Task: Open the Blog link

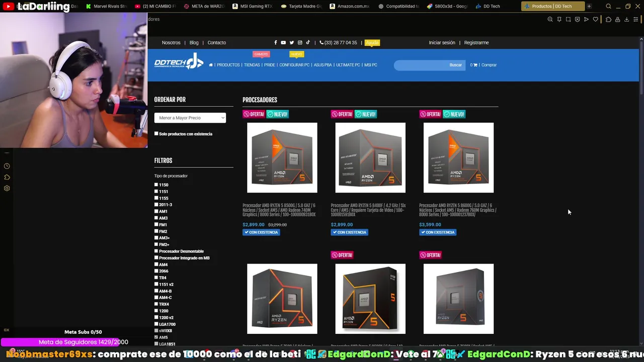Action: (194, 43)
